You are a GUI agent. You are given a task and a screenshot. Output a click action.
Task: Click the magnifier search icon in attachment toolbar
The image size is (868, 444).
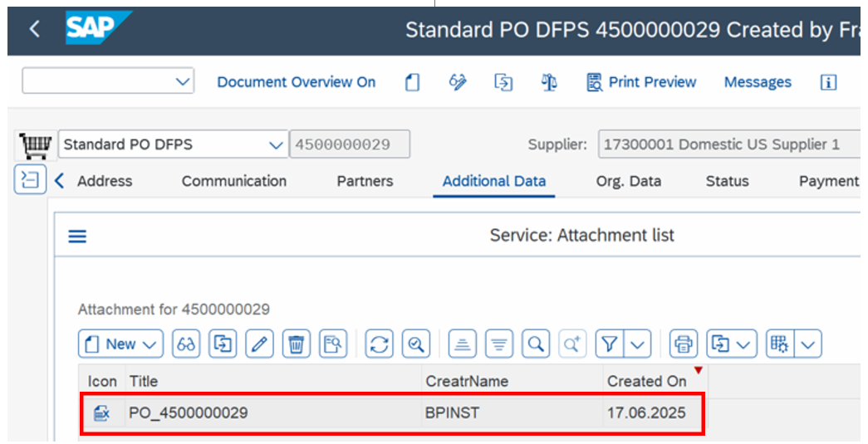[x=537, y=344]
